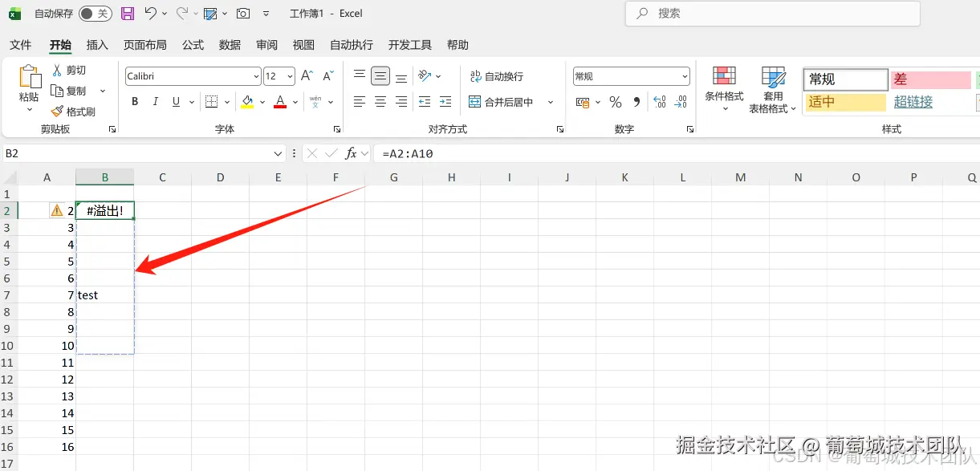
Task: Switch to the 开发工具 ribbon tab
Action: click(x=410, y=45)
